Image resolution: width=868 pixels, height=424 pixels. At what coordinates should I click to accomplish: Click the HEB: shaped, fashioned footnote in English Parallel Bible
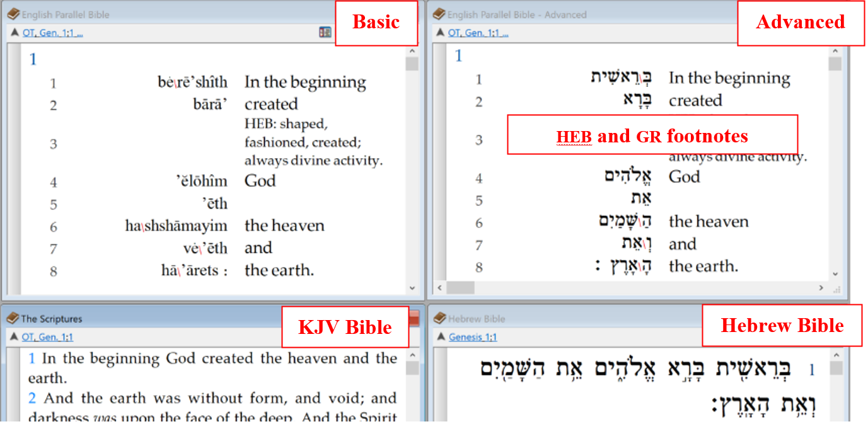pyautogui.click(x=313, y=142)
